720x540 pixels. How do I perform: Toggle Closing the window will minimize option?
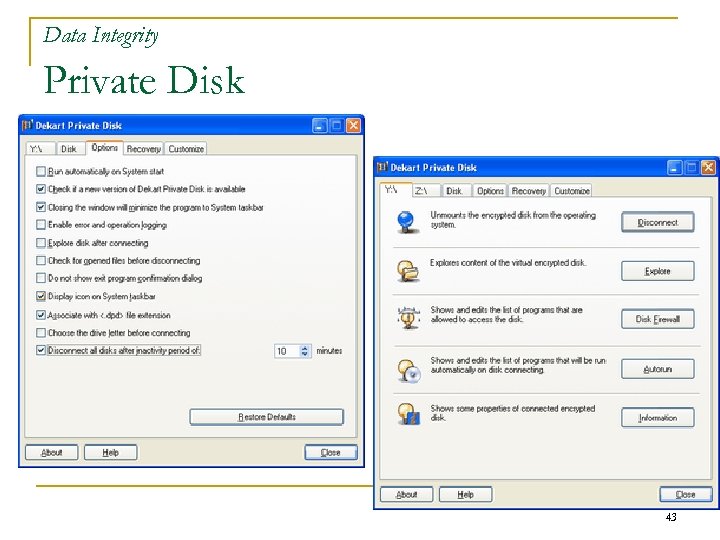[x=41, y=207]
